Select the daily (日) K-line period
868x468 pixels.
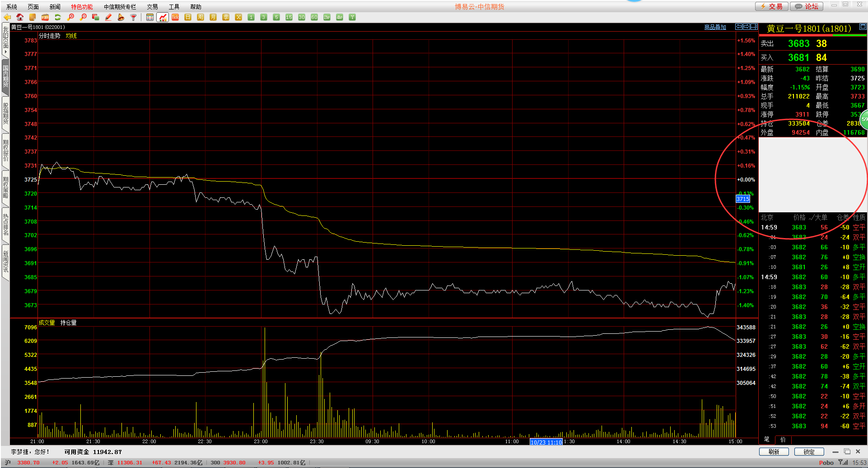[x=188, y=17]
